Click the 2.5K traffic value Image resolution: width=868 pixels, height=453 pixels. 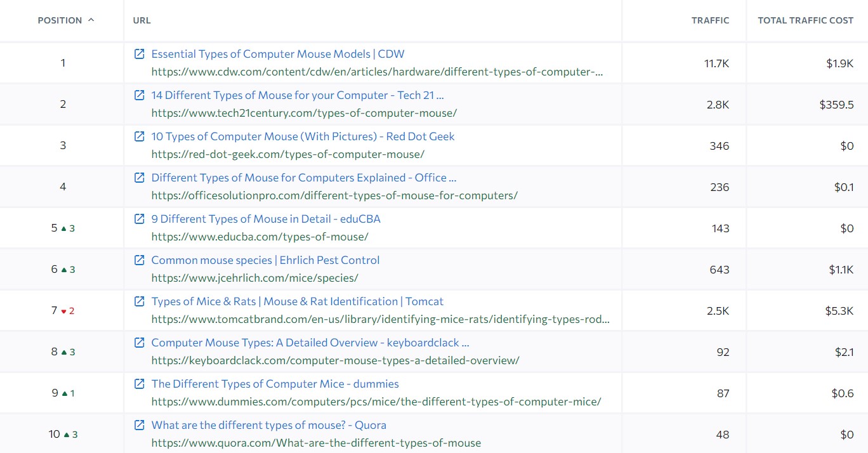point(718,311)
